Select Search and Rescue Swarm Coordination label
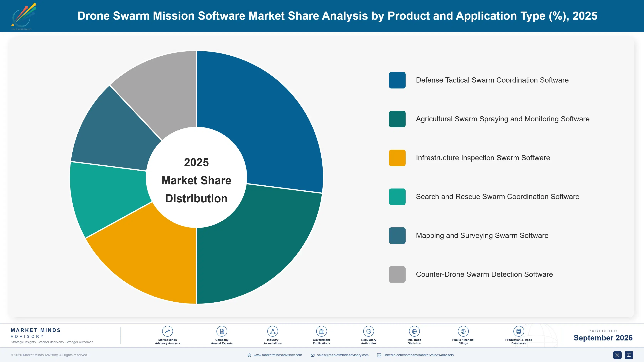 tap(497, 197)
